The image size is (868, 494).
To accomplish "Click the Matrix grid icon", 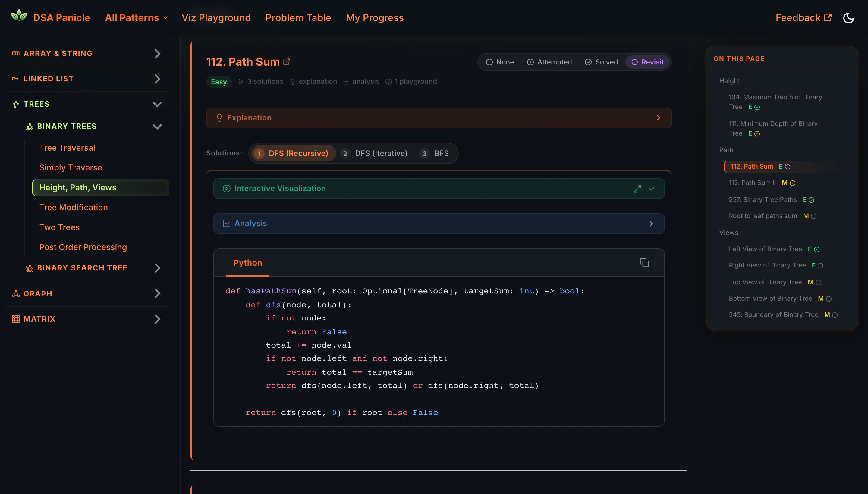I will click(16, 319).
